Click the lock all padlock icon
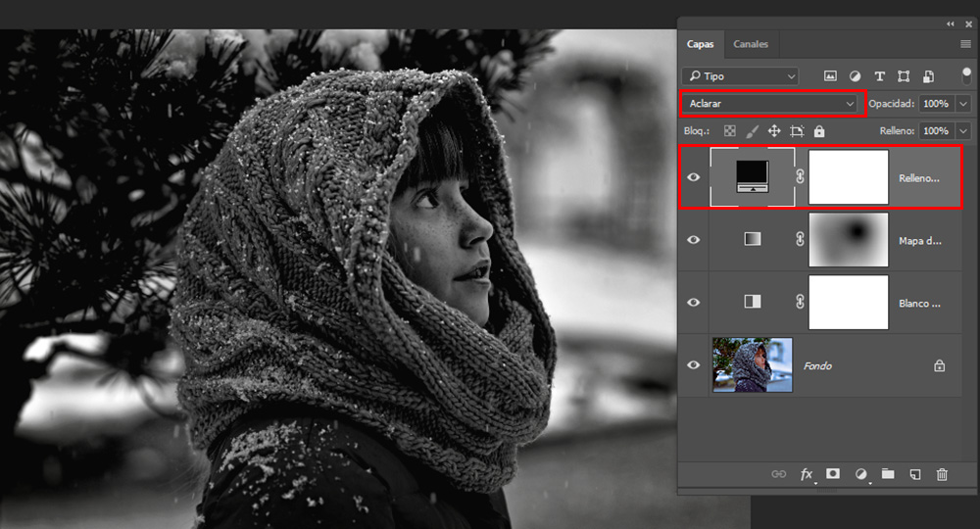 click(819, 130)
